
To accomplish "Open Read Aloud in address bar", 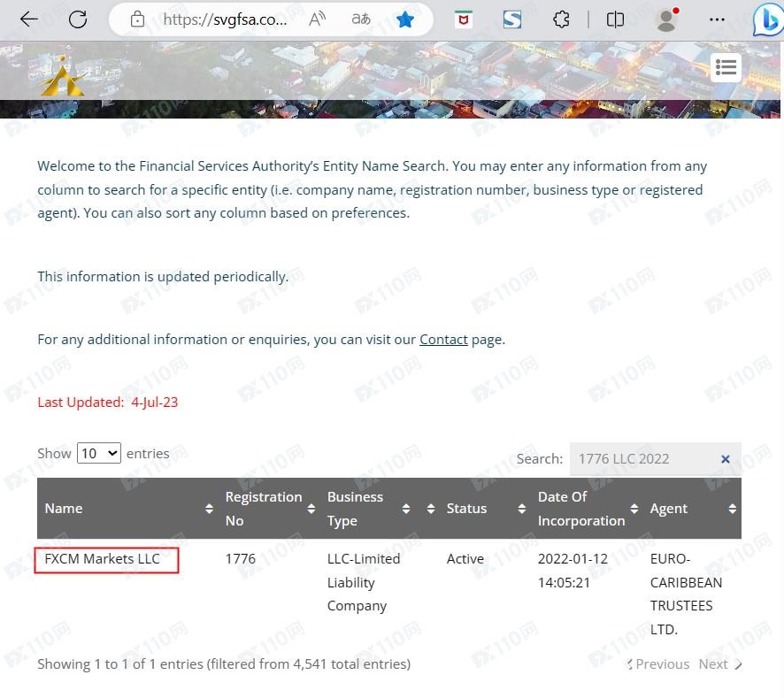I will tap(317, 19).
